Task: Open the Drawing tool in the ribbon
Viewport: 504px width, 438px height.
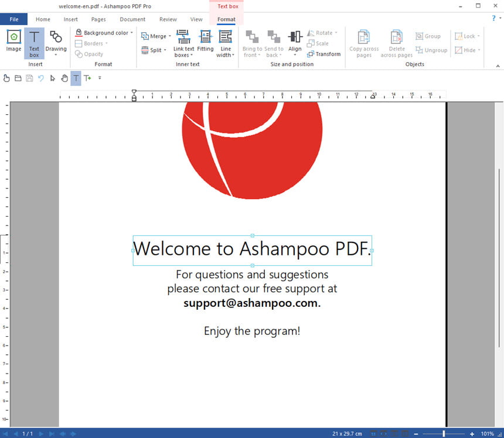Action: (x=56, y=43)
